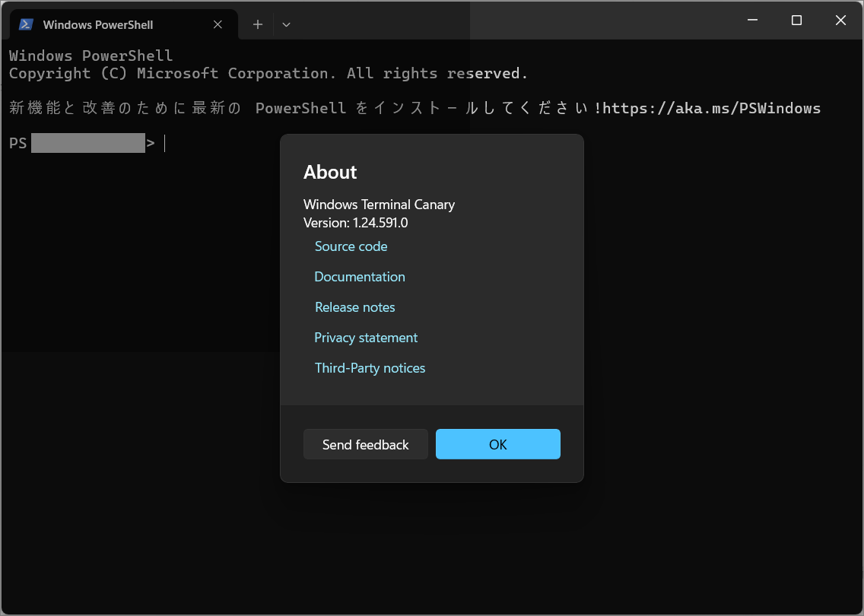Open the Third-Party notices link
This screenshot has height=616, width=864.
coord(370,367)
